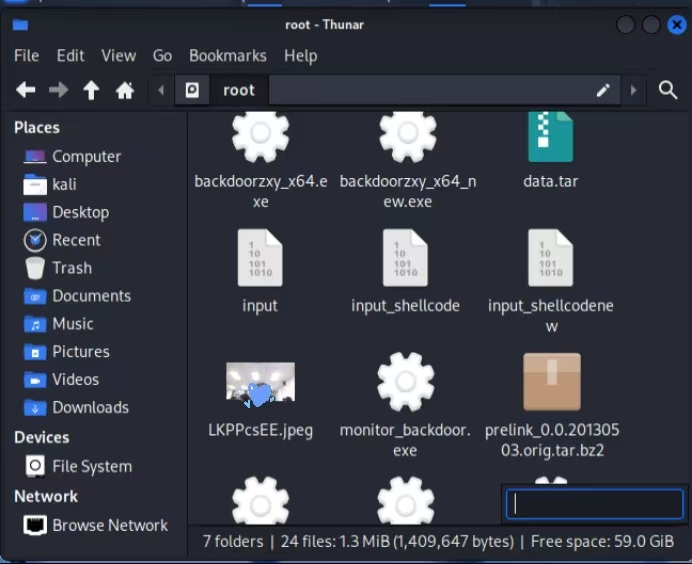
Task: Go to home folder via house icon
Action: click(x=125, y=90)
